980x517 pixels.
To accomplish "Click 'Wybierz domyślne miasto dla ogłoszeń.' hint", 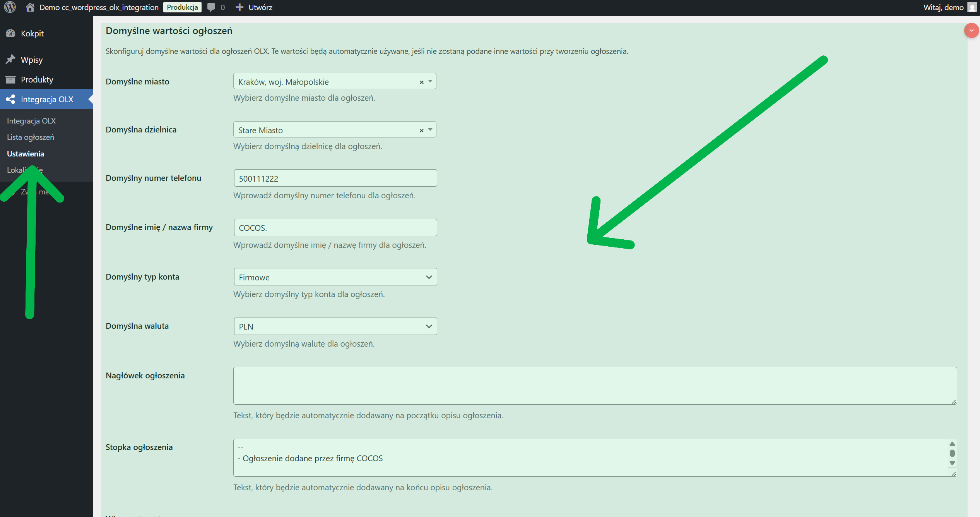I will pyautogui.click(x=304, y=98).
